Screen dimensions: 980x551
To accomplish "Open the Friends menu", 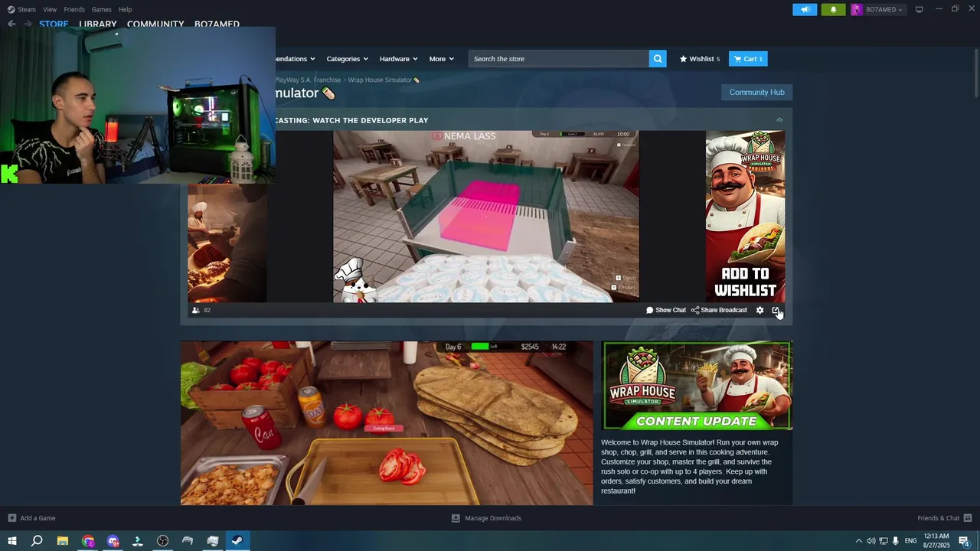I will coord(74,9).
